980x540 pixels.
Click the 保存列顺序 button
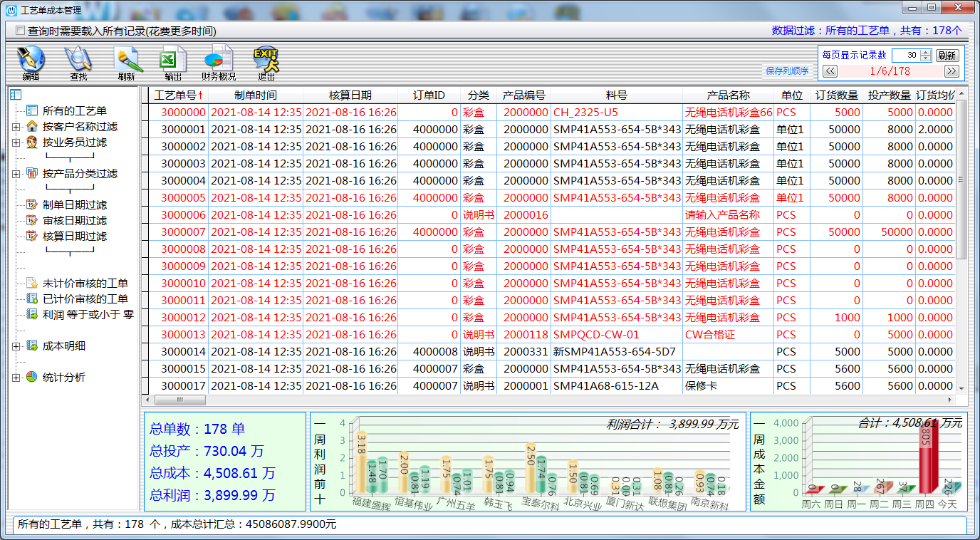pos(787,71)
